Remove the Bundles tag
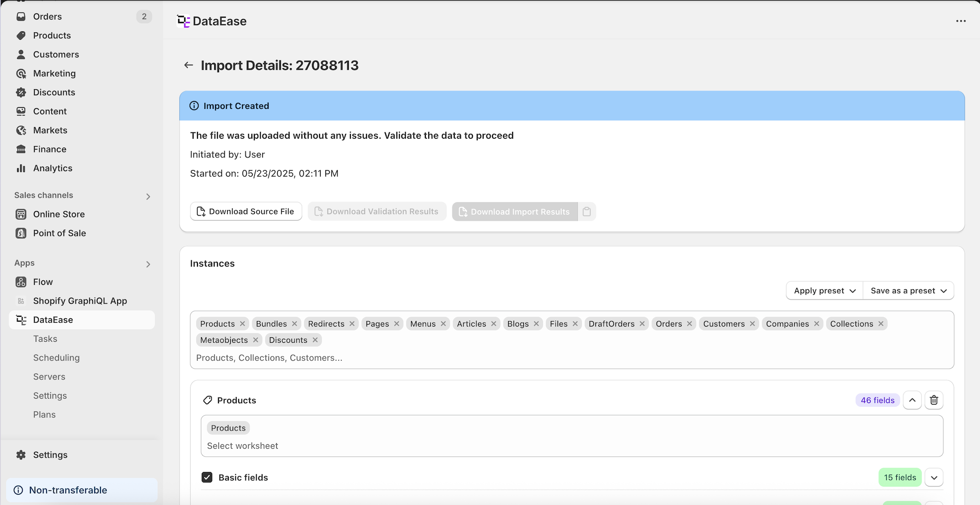The image size is (980, 505). [294, 324]
